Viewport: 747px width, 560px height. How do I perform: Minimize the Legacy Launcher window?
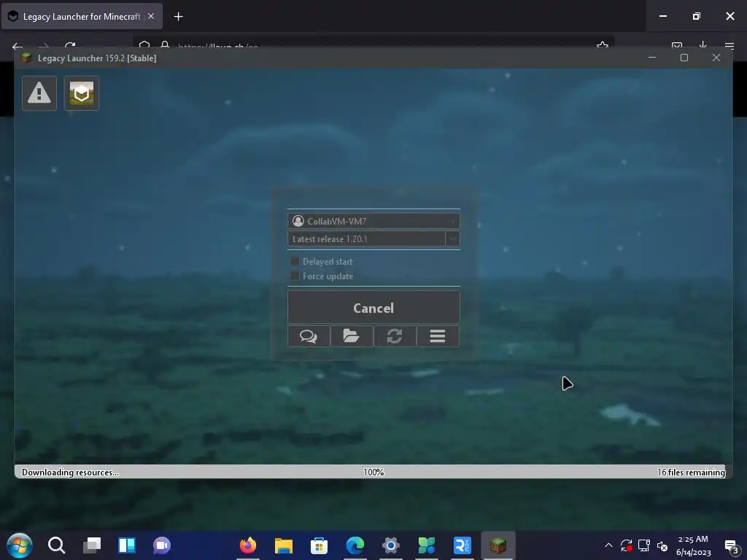[652, 58]
